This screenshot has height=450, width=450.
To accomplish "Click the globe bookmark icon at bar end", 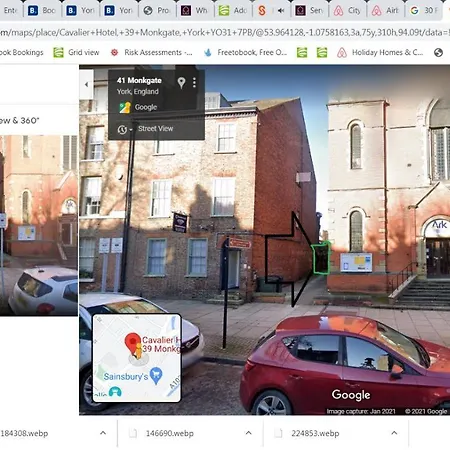I will click(438, 52).
